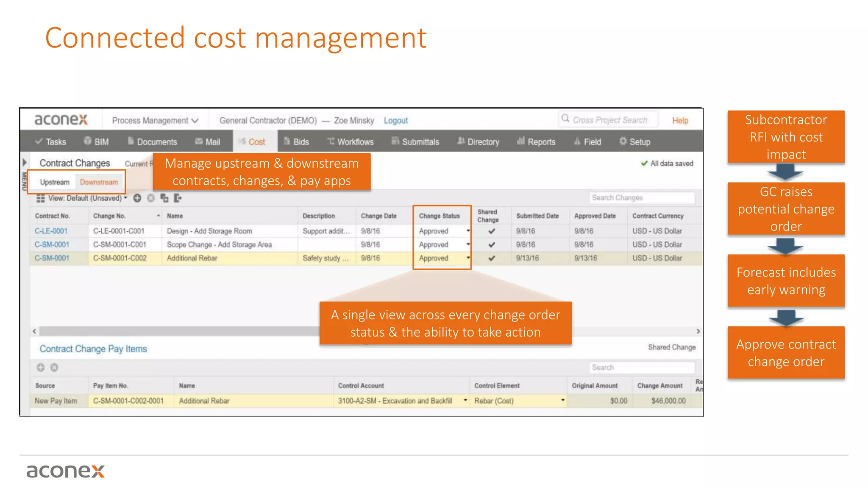Open status dropdown for Design - Add Storage Room
The image size is (868, 488).
point(468,231)
